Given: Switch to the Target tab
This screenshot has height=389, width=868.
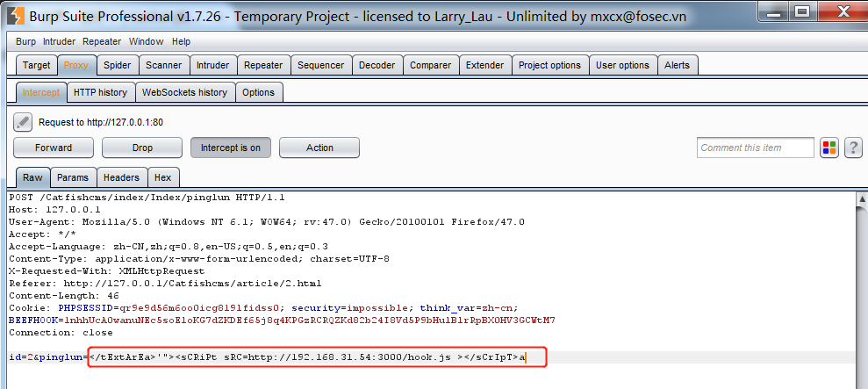Looking at the screenshot, I should pyautogui.click(x=37, y=65).
